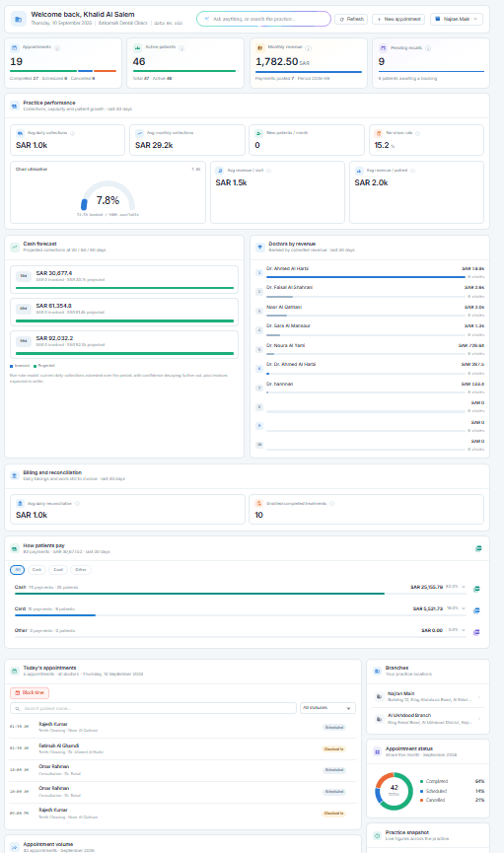This screenshot has width=504, height=853.
Task: Click the Checked in badge for Fatimah Al Ghamdi
Action: point(333,749)
